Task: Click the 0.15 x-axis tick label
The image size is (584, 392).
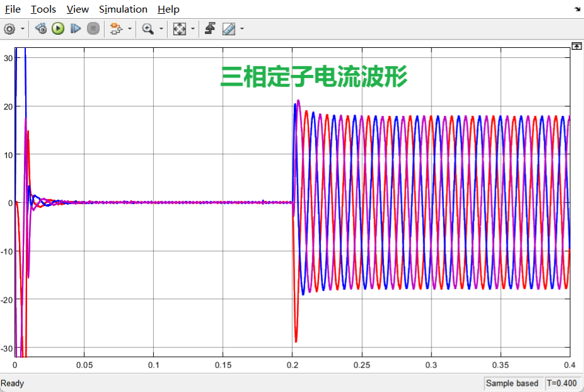Action: 223,365
